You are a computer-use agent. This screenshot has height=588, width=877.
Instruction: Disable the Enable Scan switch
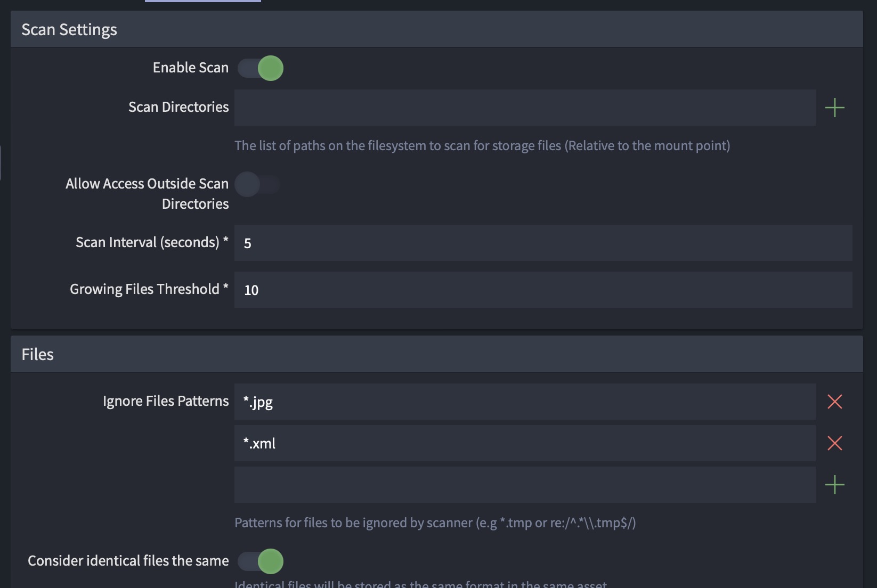(x=261, y=68)
